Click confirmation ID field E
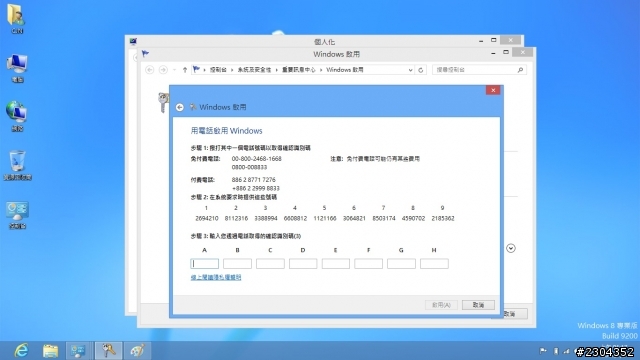This screenshot has height=360, width=640. [x=336, y=264]
